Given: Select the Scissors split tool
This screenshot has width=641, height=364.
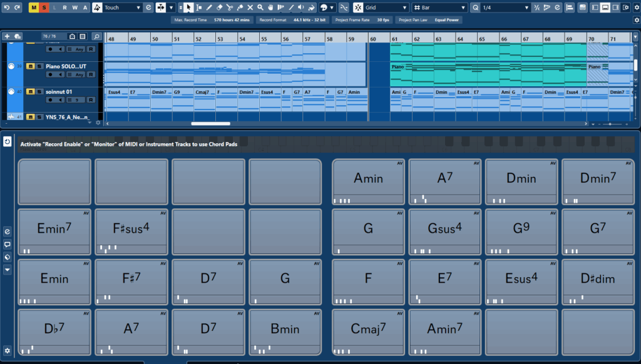Looking at the screenshot, I should click(x=230, y=8).
